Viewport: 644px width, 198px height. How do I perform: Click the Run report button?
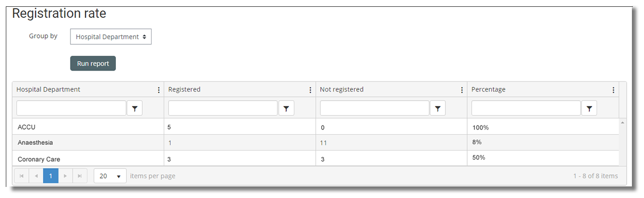(x=93, y=63)
